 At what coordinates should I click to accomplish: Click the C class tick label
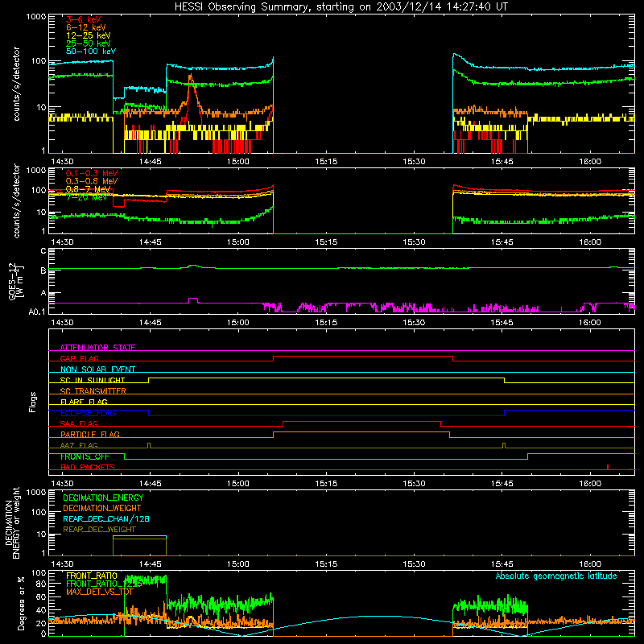coord(43,251)
